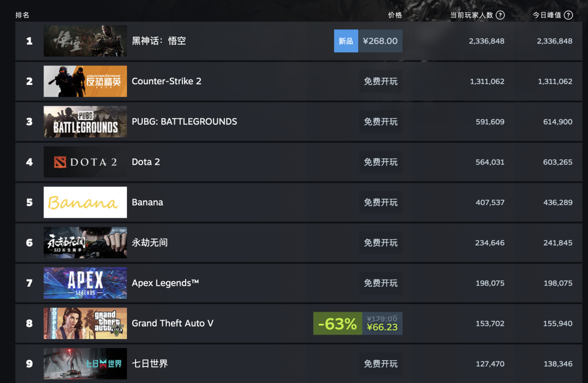588x383 pixels.
Task: Click the ¥66.23 discounted price
Action: click(382, 327)
